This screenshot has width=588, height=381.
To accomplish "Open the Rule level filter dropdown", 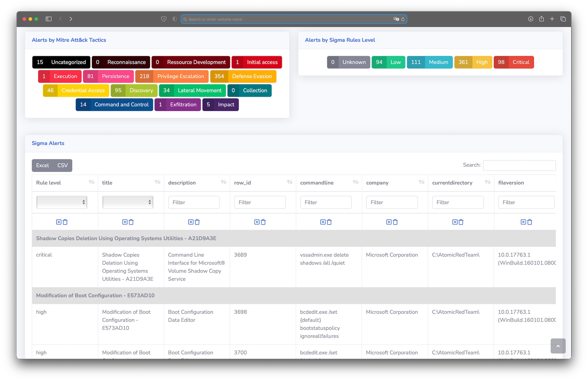I will click(x=62, y=202).
